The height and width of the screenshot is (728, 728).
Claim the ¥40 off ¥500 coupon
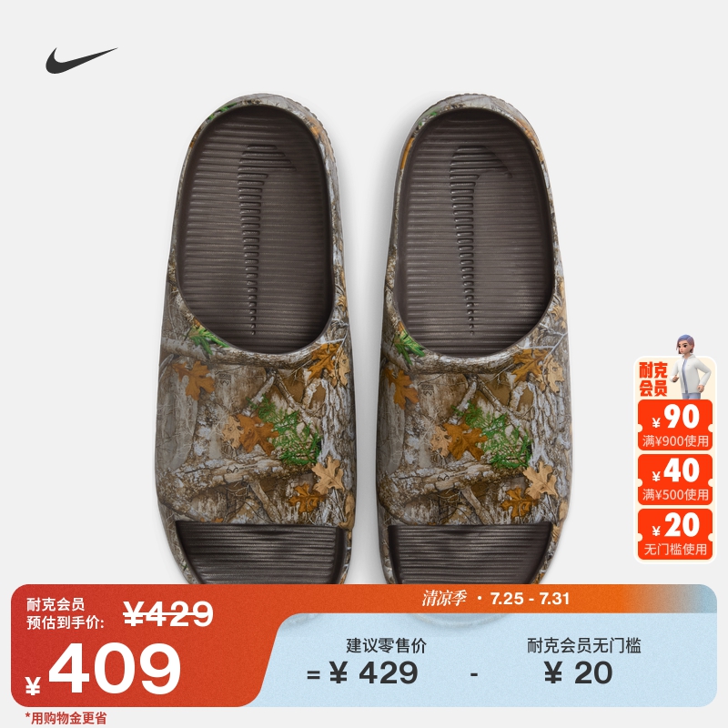point(674,479)
